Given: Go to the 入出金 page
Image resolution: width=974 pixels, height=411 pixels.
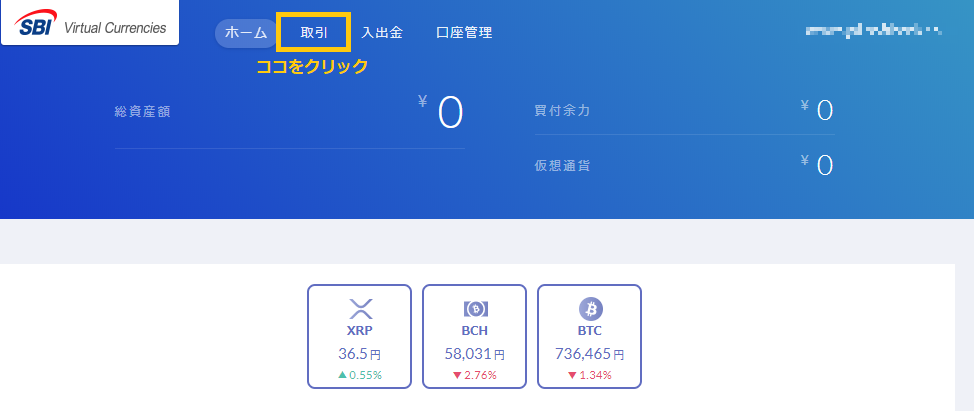Looking at the screenshot, I should click(382, 33).
